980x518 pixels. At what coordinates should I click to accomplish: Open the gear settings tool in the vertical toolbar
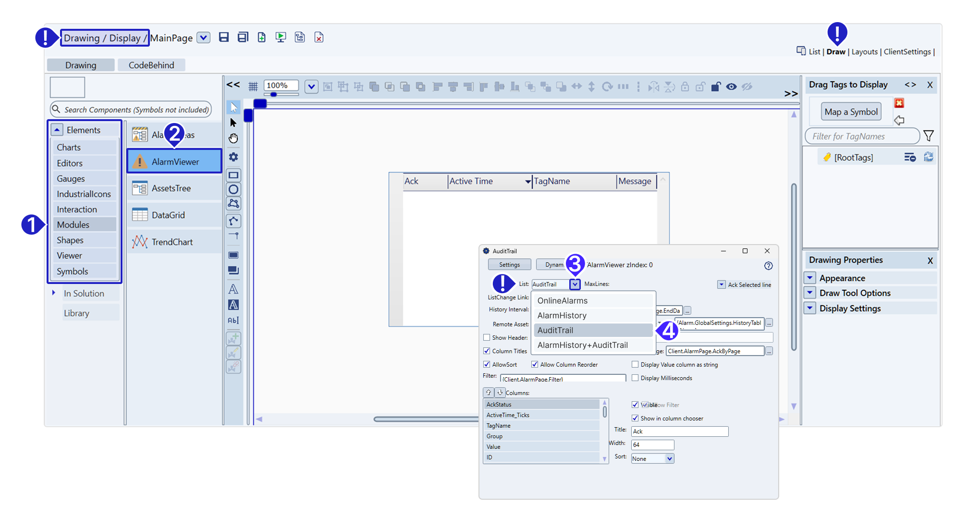233,157
